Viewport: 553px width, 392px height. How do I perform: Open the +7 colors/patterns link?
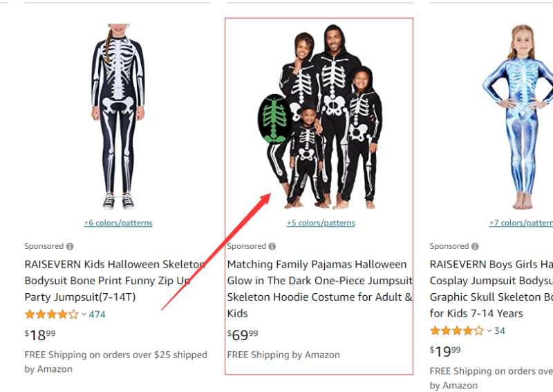(521, 223)
